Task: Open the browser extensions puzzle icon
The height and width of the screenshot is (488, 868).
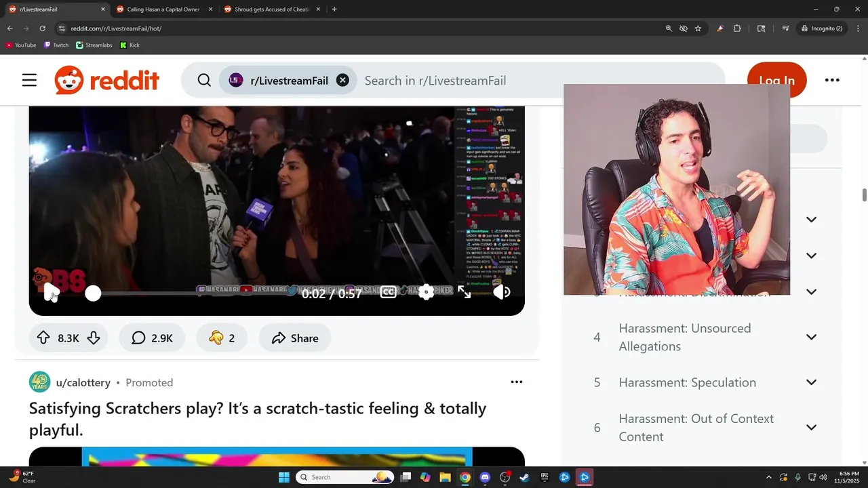Action: point(737,28)
